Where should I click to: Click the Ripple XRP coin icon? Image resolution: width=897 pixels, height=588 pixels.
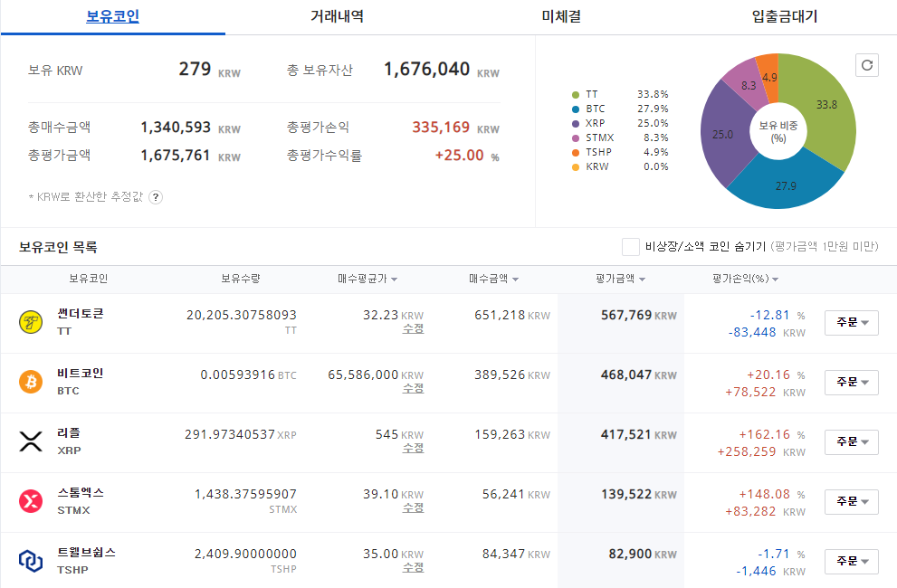click(31, 441)
